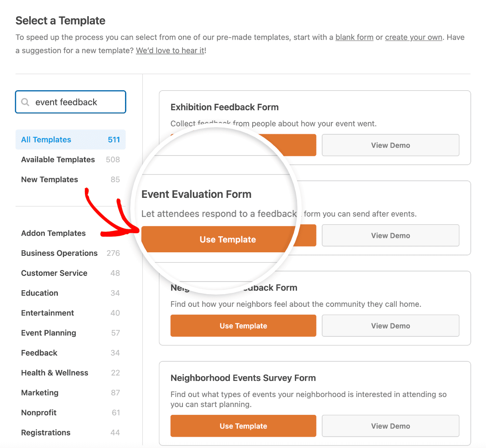The image size is (486, 448).
Task: View demo of Neighborhood Events Survey Form
Action: (x=391, y=426)
